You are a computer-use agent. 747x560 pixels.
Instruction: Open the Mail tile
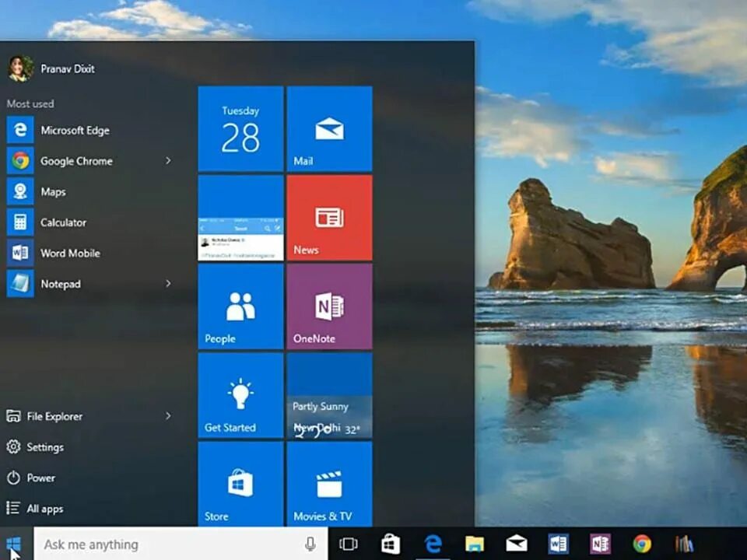click(330, 128)
